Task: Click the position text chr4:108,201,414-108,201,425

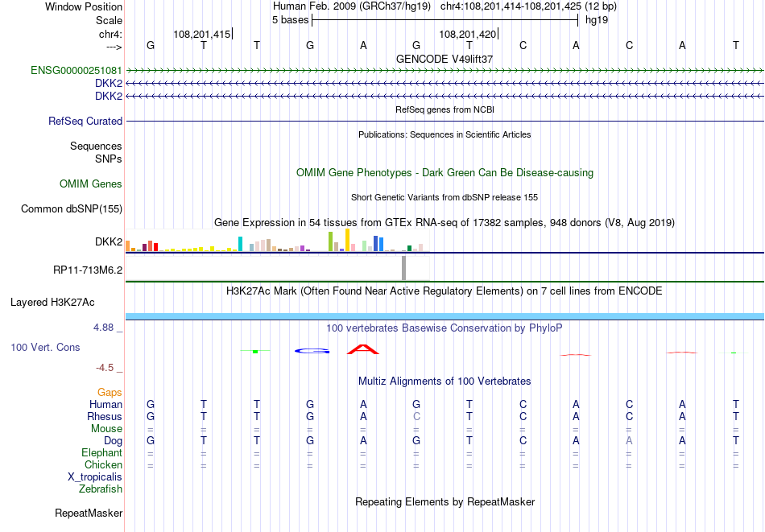Action: [511, 6]
